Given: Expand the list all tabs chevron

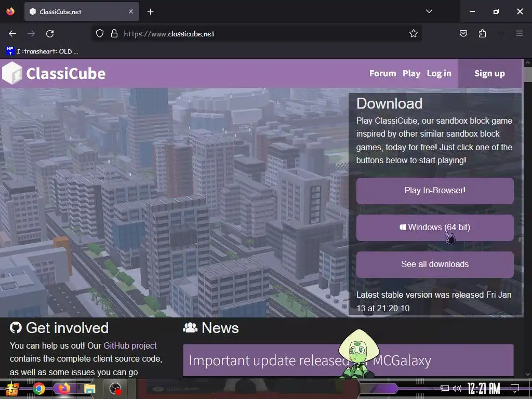Looking at the screenshot, I should (429, 11).
